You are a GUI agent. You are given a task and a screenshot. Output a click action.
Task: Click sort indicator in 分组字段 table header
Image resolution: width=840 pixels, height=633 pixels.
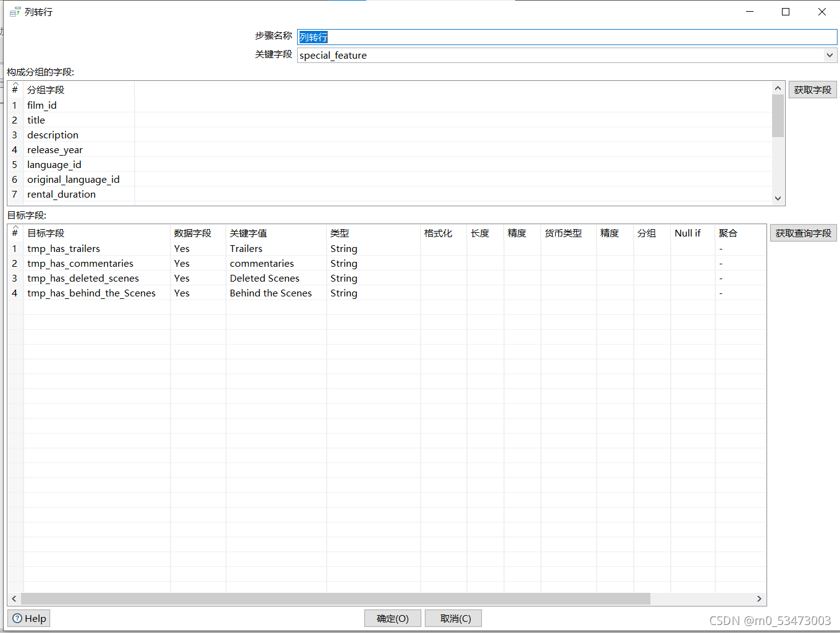[15, 85]
